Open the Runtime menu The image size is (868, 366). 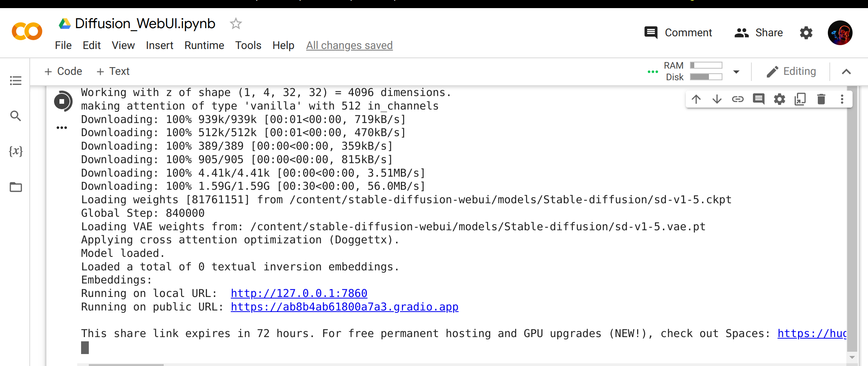204,46
